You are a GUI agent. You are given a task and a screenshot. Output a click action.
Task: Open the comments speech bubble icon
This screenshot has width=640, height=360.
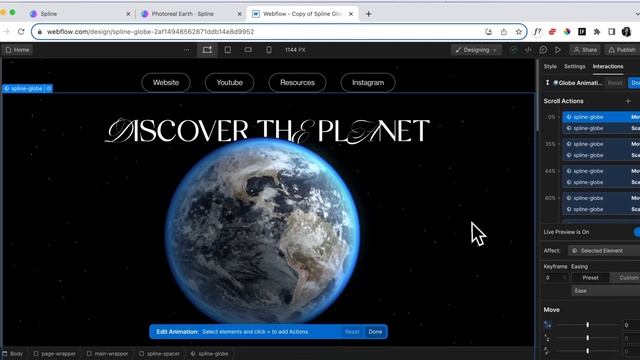[543, 50]
